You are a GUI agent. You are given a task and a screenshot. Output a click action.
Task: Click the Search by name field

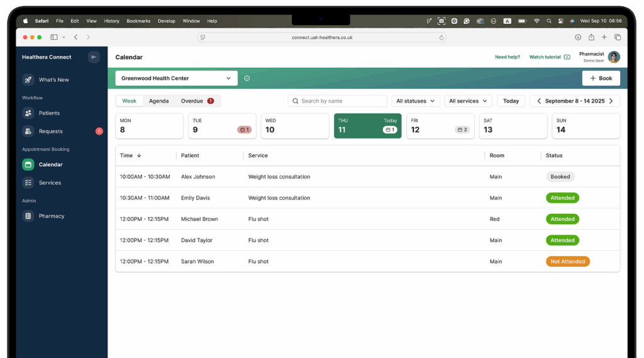pyautogui.click(x=338, y=101)
